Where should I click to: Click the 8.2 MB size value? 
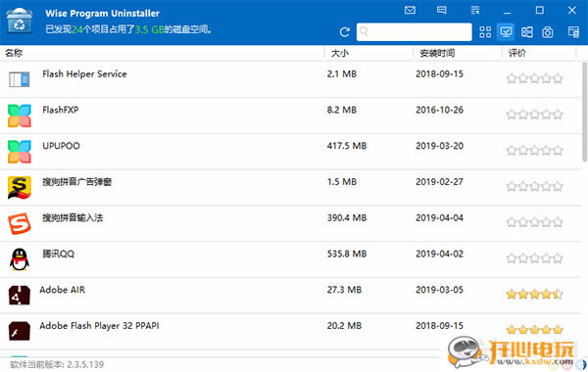342,110
